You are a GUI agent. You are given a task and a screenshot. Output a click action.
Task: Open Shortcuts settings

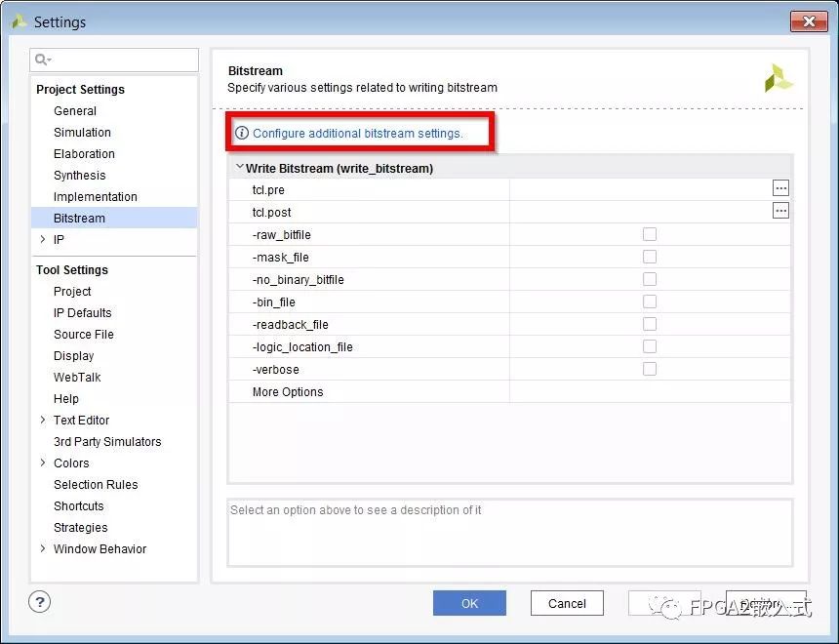pyautogui.click(x=79, y=505)
